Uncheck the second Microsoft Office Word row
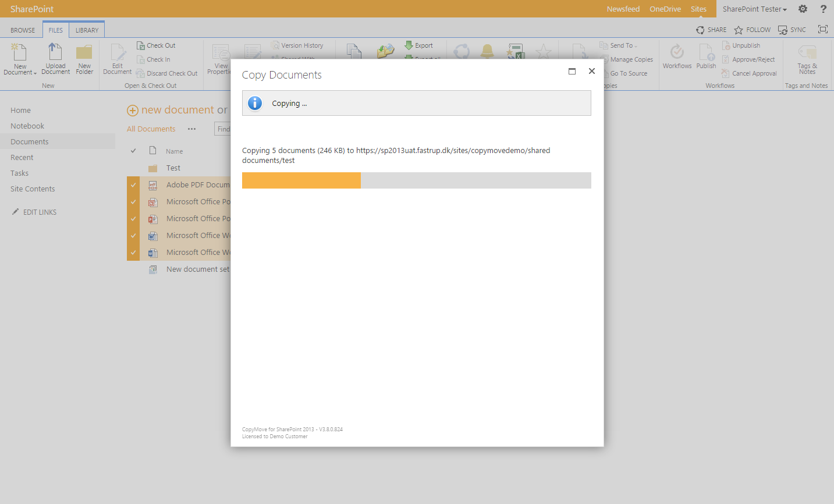Screen dimensions: 834x504 tap(133, 252)
